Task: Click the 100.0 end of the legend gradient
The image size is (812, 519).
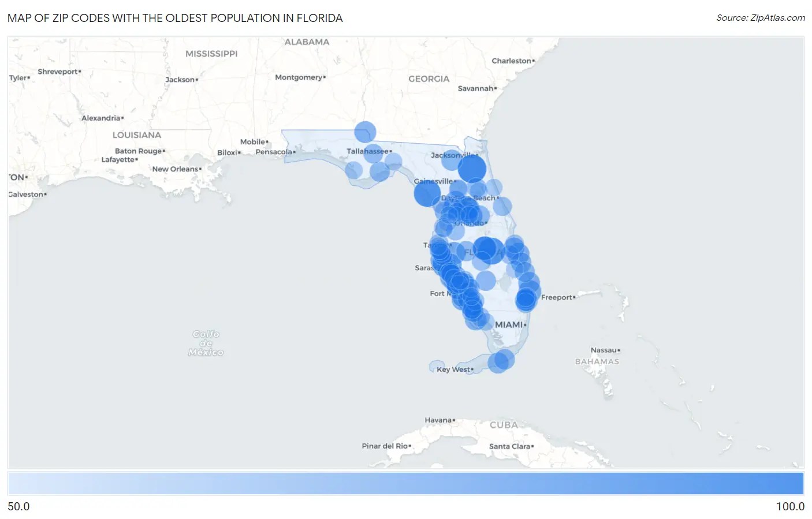Action: click(x=791, y=482)
